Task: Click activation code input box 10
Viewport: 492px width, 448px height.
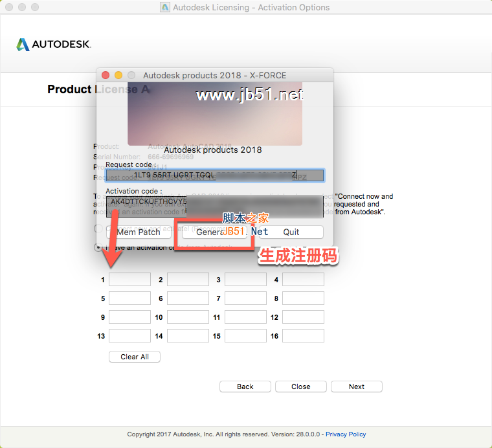Action: click(x=188, y=317)
